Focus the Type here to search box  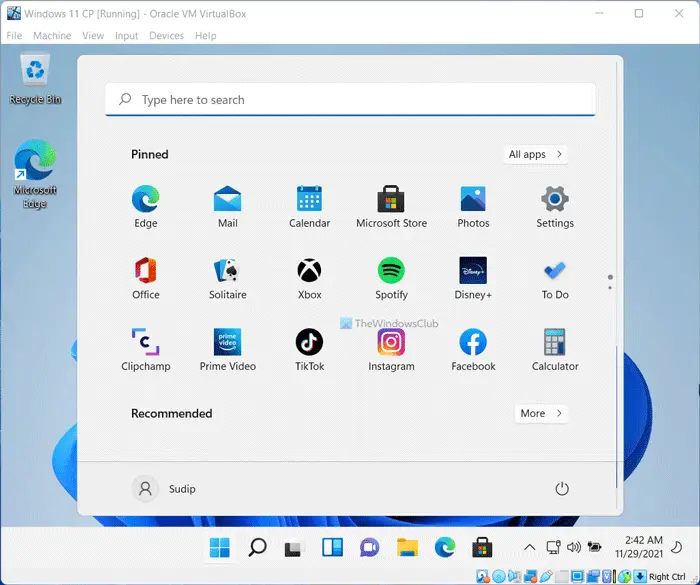click(x=350, y=100)
